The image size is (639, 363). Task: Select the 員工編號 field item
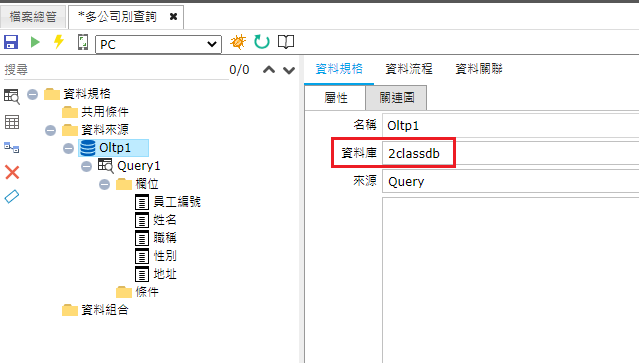(x=168, y=202)
